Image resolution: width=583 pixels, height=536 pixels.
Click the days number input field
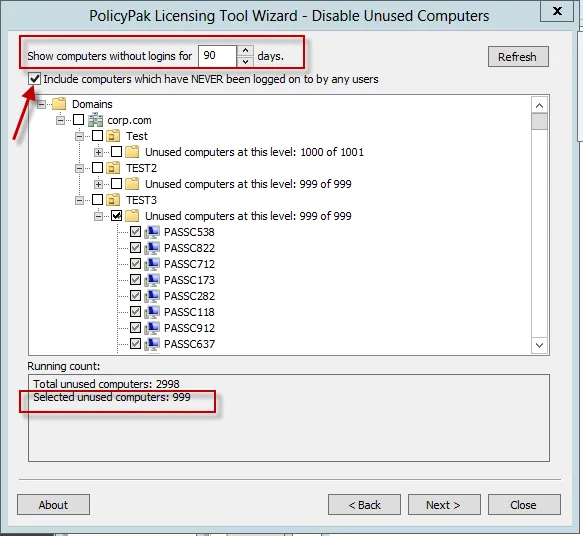pyautogui.click(x=217, y=56)
